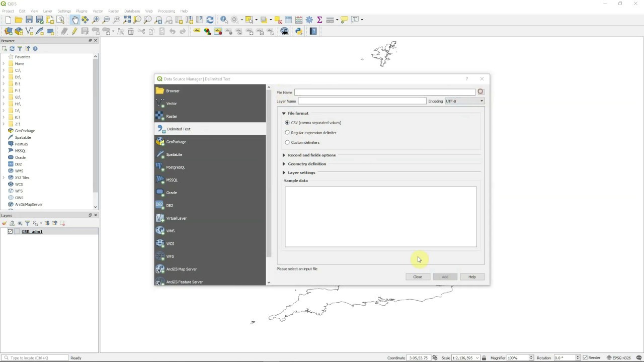Click the file browse button beside File Name
This screenshot has height=362, width=644.
point(480,92)
